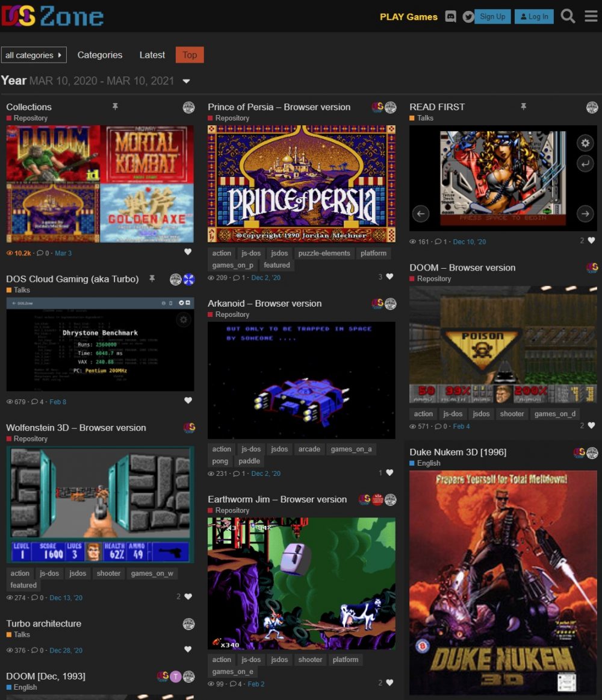
Task: Click the settings gear on the READ FIRST preview
Action: (585, 143)
